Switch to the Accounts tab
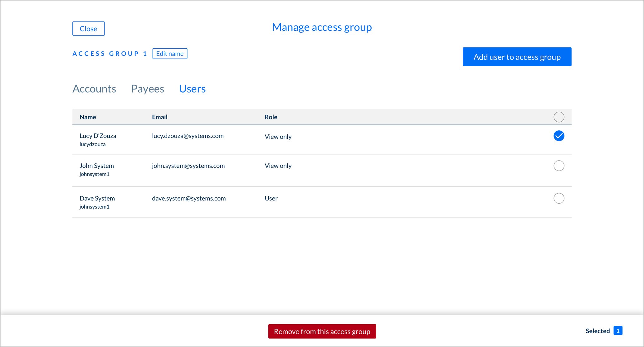 tap(94, 89)
